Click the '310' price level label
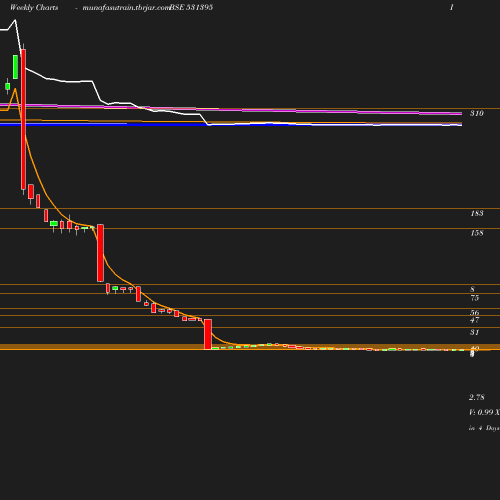This screenshot has width=500, height=500. 477,113
